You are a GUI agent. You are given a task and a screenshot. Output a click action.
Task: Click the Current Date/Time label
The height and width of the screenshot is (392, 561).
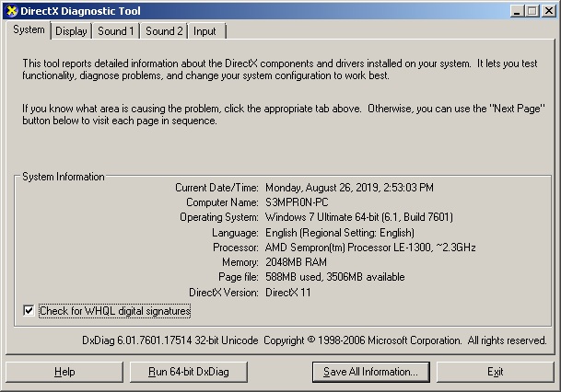click(x=216, y=188)
